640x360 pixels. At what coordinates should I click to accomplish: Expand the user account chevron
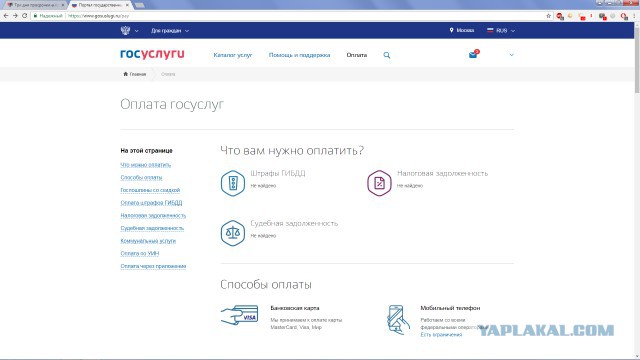[511, 55]
